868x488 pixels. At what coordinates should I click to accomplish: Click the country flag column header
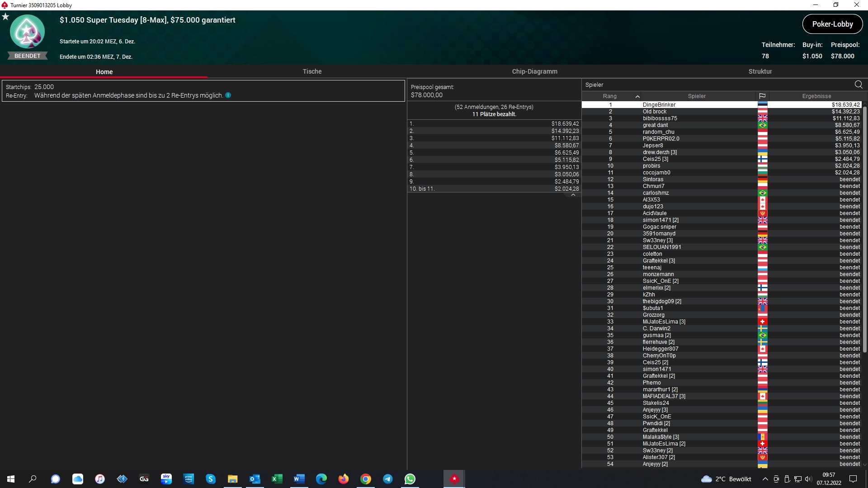[762, 96]
